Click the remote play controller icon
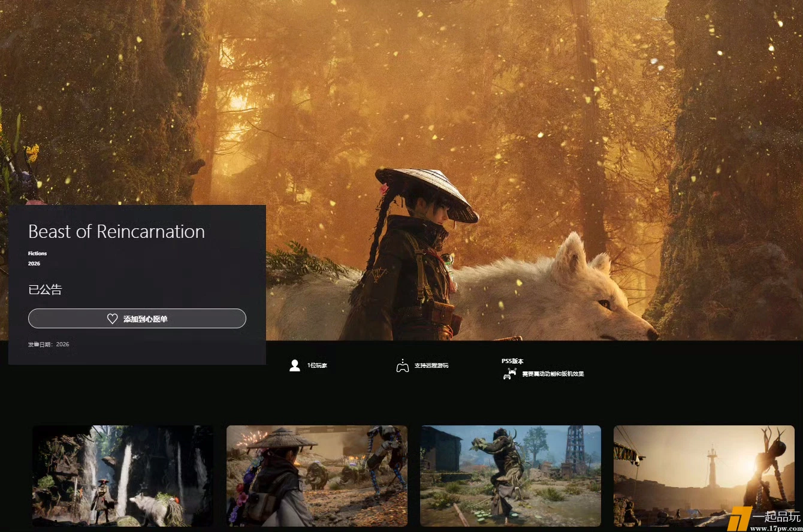This screenshot has width=803, height=532. (x=402, y=365)
